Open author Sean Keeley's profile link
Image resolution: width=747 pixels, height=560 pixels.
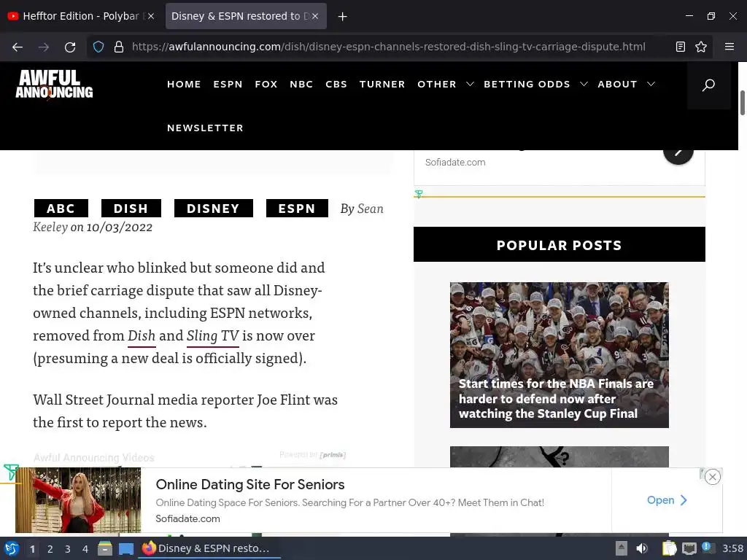[370, 209]
